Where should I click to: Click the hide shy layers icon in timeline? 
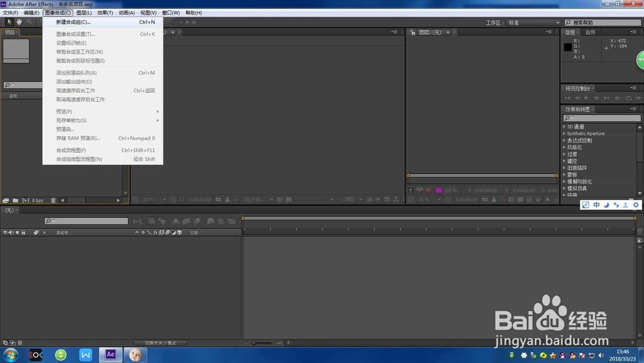176,221
